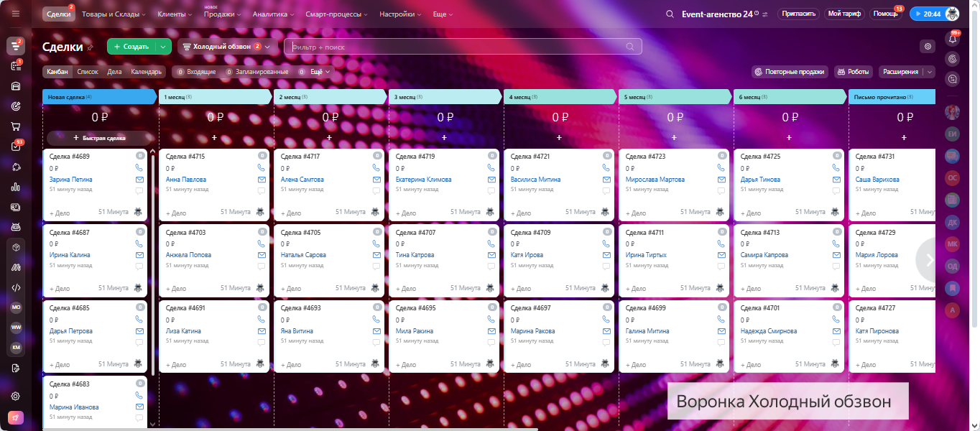Screen dimensions: 980x431
Task: Open Kanban settings gear icon
Action: pyautogui.click(x=928, y=47)
